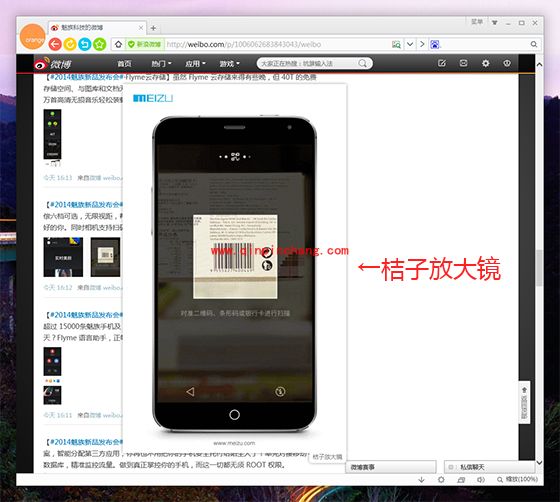Open the zoom 100% control in status bar
The width and height of the screenshot is (560, 502).
(518, 480)
